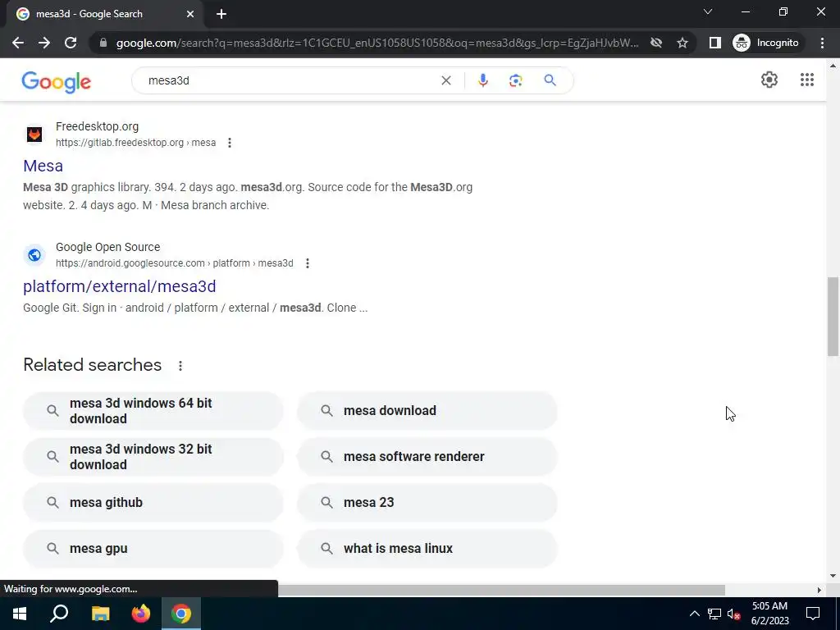Show hidden system tray icons
The width and height of the screenshot is (840, 630).
[694, 614]
